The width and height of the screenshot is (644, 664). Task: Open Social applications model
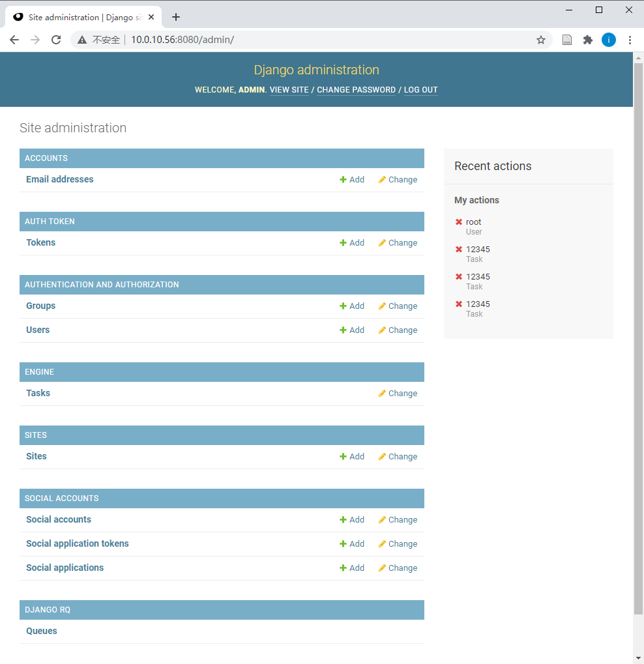pos(65,568)
